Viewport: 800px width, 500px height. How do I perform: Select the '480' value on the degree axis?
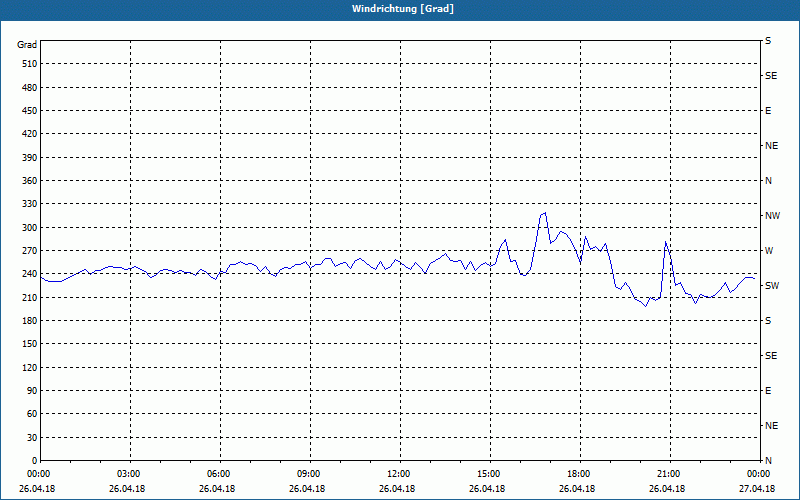(x=30, y=87)
